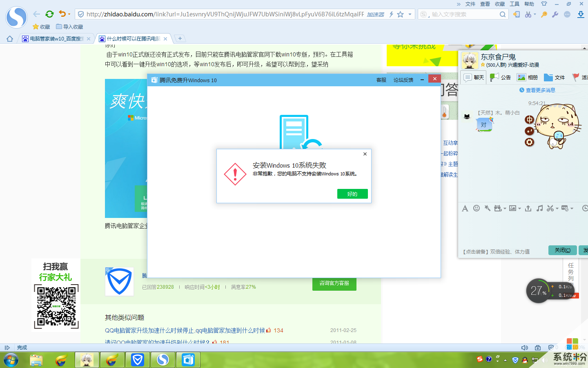This screenshot has height=368, width=588.
Task: Open the 相册 tab in the QQ group window
Action: tap(527, 77)
